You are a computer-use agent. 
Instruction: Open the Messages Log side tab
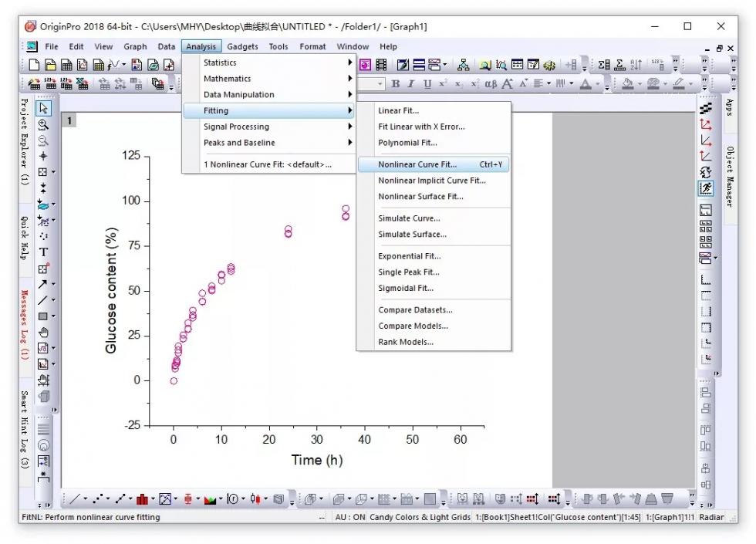point(25,325)
